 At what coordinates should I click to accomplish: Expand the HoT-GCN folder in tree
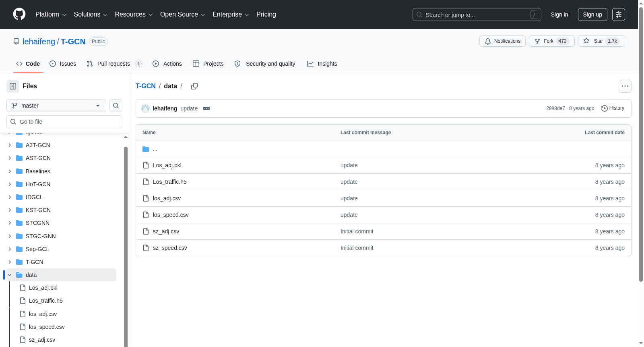(10, 184)
